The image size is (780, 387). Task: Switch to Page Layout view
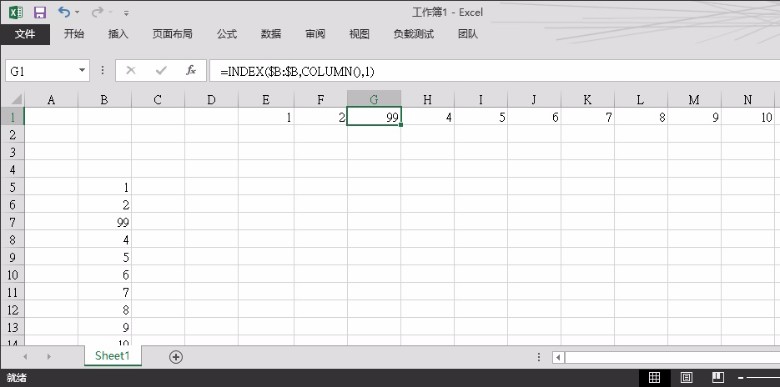(x=686, y=377)
